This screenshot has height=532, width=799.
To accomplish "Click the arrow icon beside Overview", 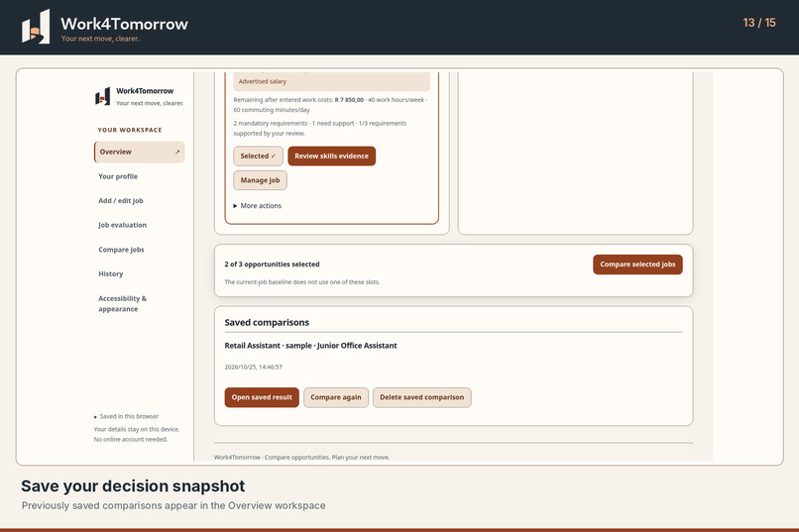I will [x=177, y=153].
